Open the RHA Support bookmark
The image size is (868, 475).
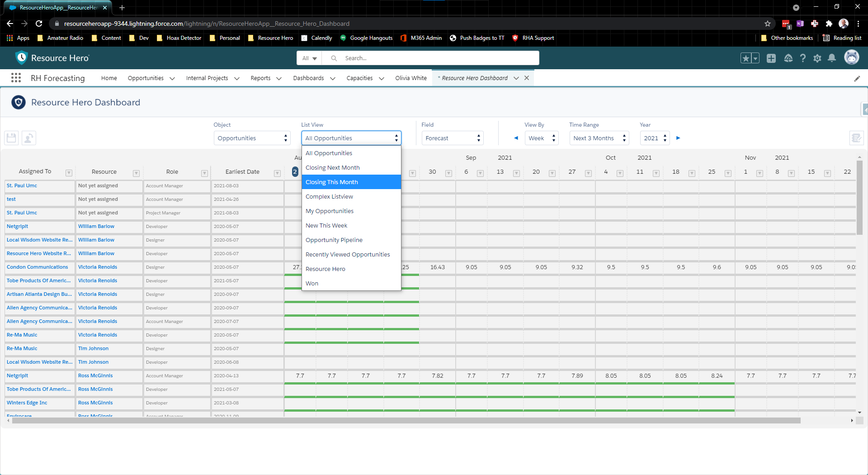click(x=533, y=38)
